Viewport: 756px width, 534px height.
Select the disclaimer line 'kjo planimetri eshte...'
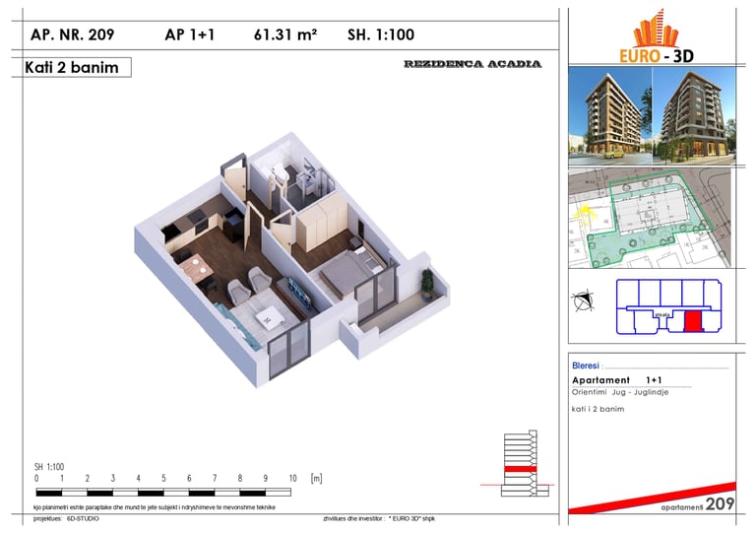[155, 507]
